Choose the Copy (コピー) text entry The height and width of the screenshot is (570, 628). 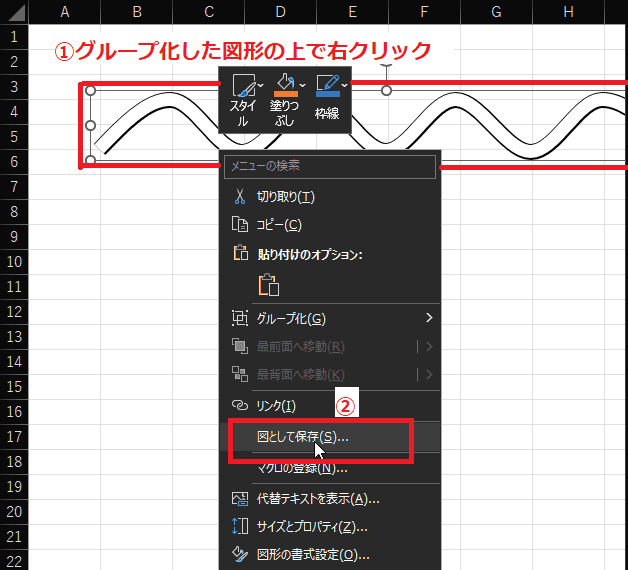tap(279, 226)
